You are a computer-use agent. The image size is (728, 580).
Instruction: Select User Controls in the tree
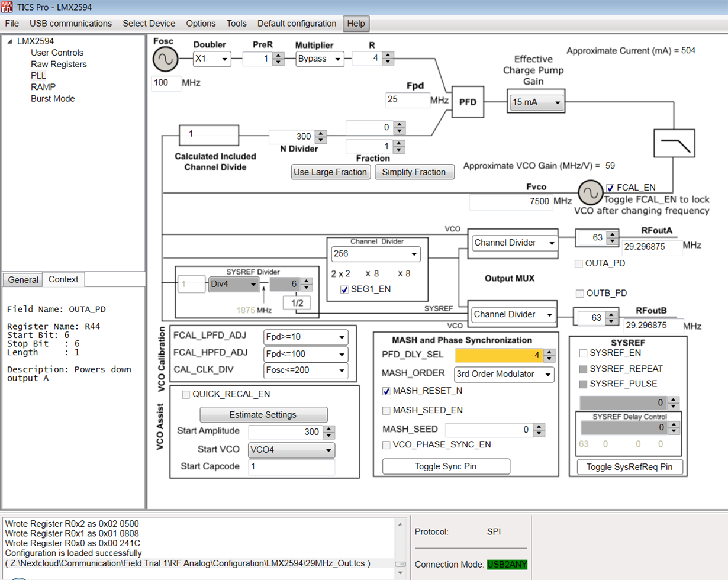(x=57, y=53)
